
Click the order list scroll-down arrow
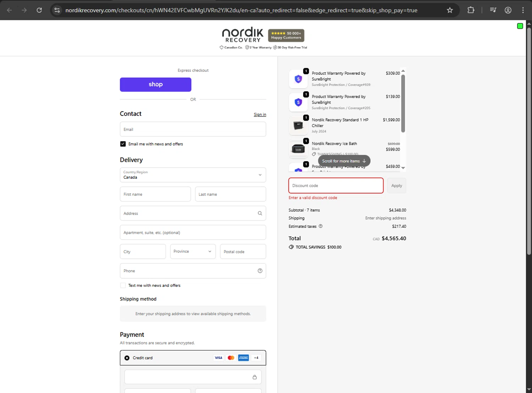click(x=403, y=168)
